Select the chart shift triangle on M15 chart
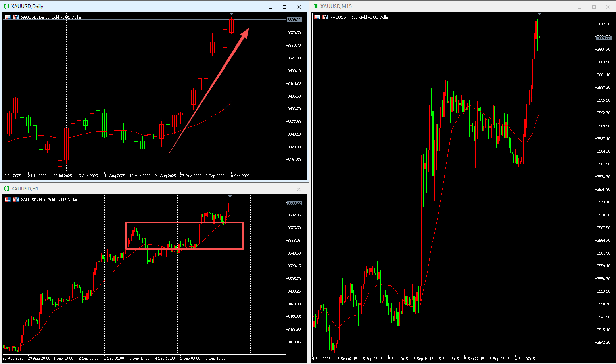 click(539, 14)
